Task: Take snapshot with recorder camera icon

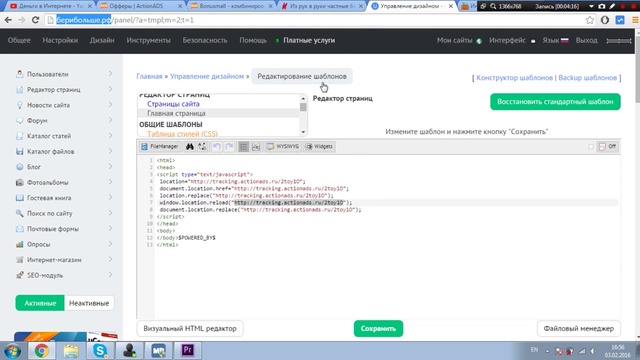Action: tap(602, 6)
